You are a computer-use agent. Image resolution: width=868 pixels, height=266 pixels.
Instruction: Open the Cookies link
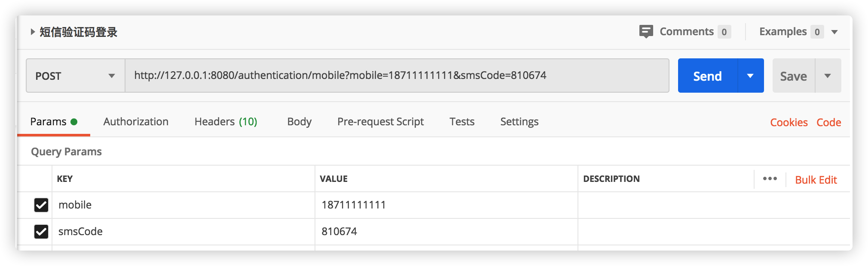click(x=789, y=123)
